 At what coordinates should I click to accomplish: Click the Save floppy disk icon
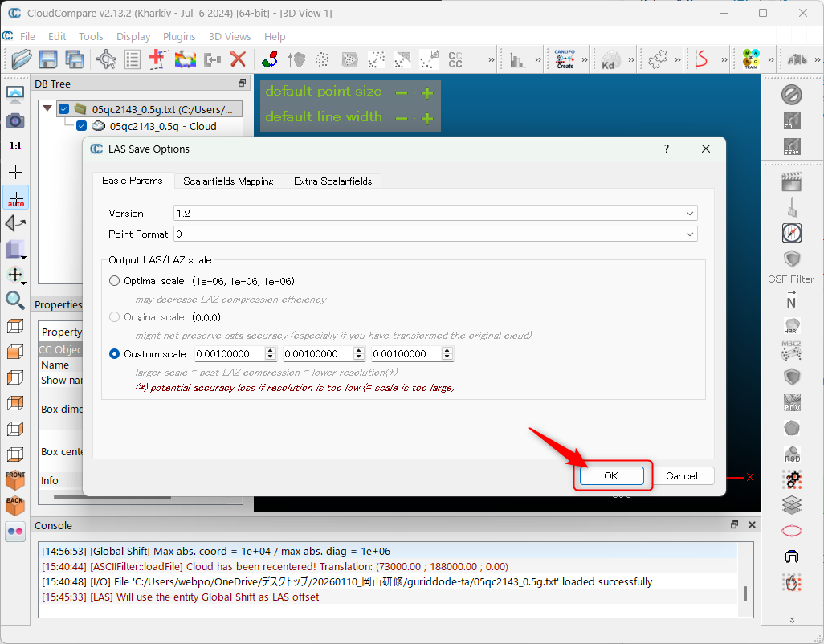point(48,59)
